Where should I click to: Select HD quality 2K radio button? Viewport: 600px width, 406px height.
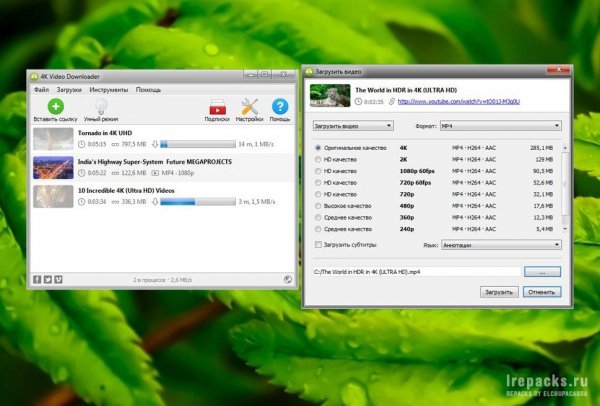(318, 159)
